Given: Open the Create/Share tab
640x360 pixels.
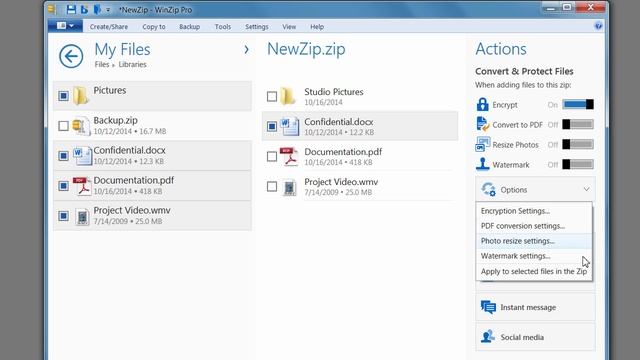Looking at the screenshot, I should point(109,27).
